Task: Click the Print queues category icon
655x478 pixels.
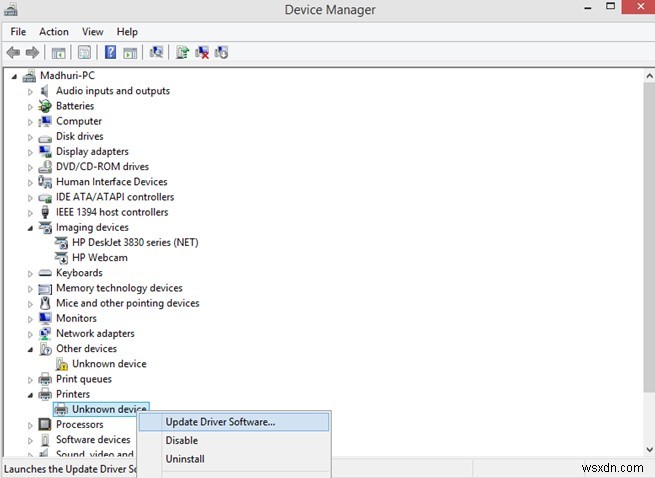Action: [x=45, y=379]
